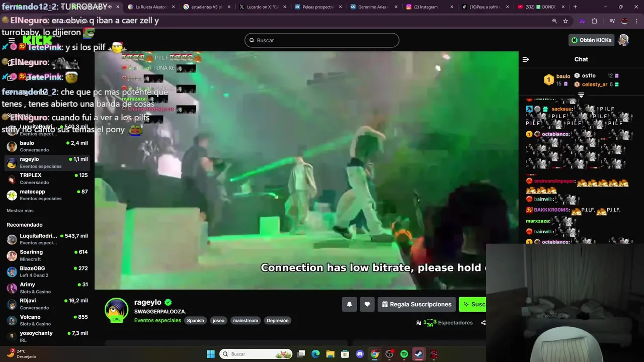The image size is (644, 362).
Task: Open recommended LuquitaRodri channel
Action: [47, 239]
